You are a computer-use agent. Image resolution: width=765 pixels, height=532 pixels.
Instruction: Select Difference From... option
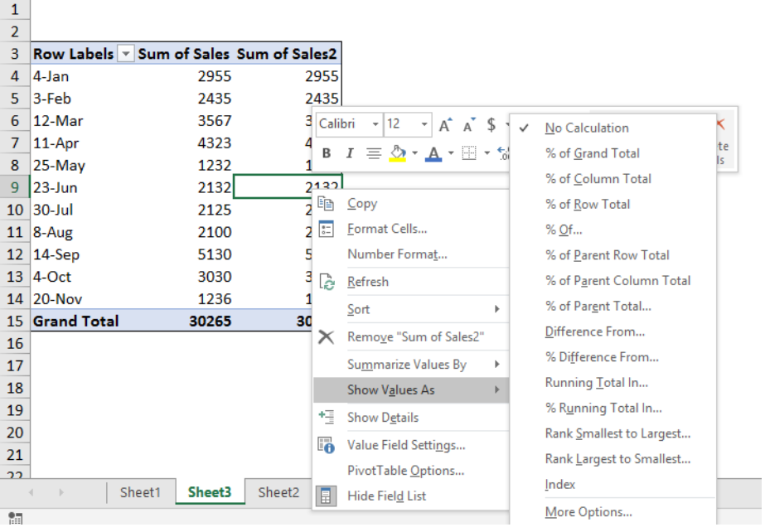point(612,331)
